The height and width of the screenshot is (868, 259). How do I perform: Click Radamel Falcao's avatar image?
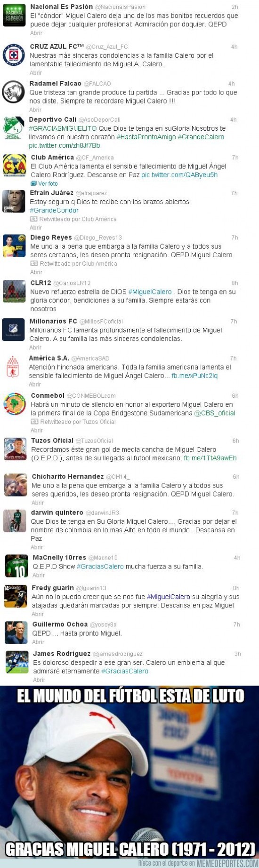pos(14,92)
